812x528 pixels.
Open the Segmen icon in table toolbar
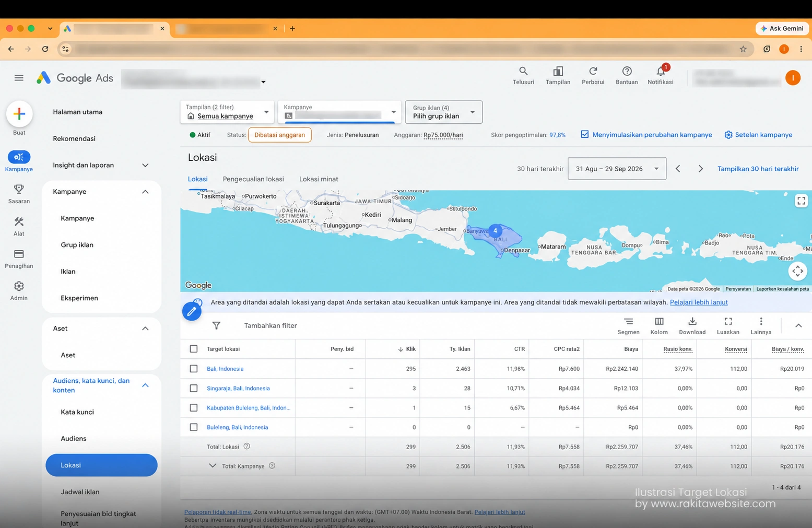click(628, 322)
